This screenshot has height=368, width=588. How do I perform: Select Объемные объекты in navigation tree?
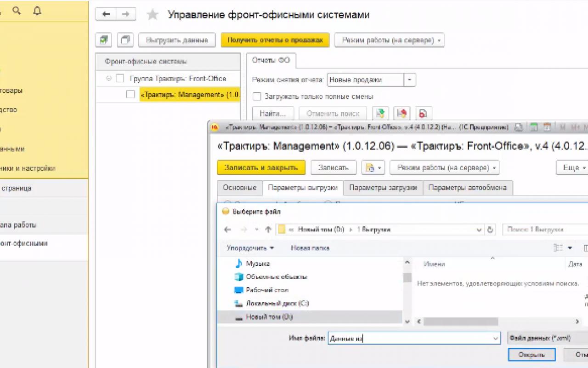tap(271, 277)
